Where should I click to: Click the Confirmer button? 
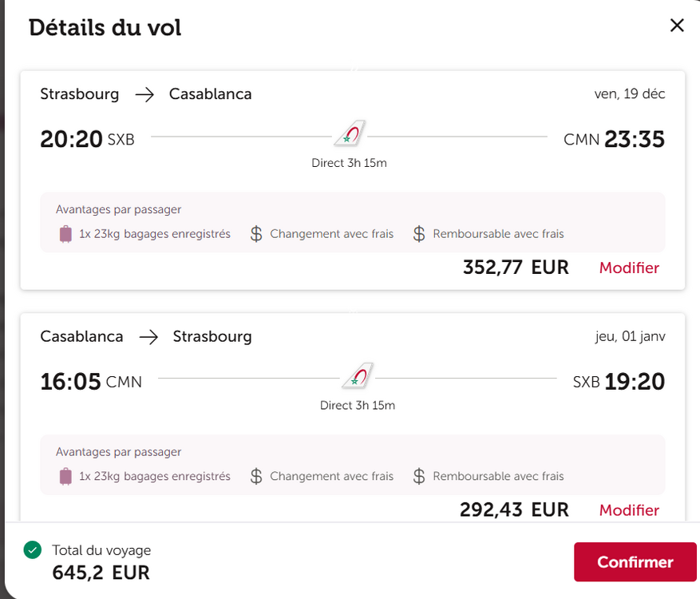[x=635, y=562]
